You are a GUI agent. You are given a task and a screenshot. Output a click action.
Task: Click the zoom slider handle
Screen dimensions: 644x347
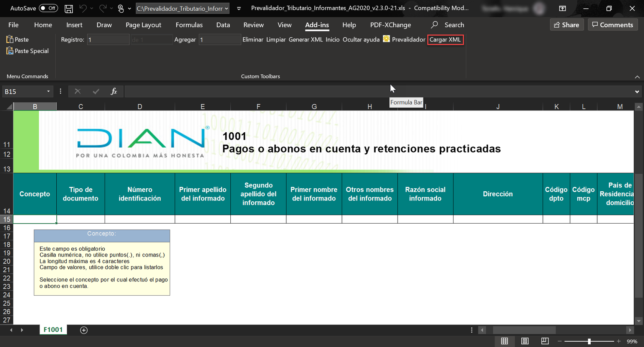pos(589,341)
